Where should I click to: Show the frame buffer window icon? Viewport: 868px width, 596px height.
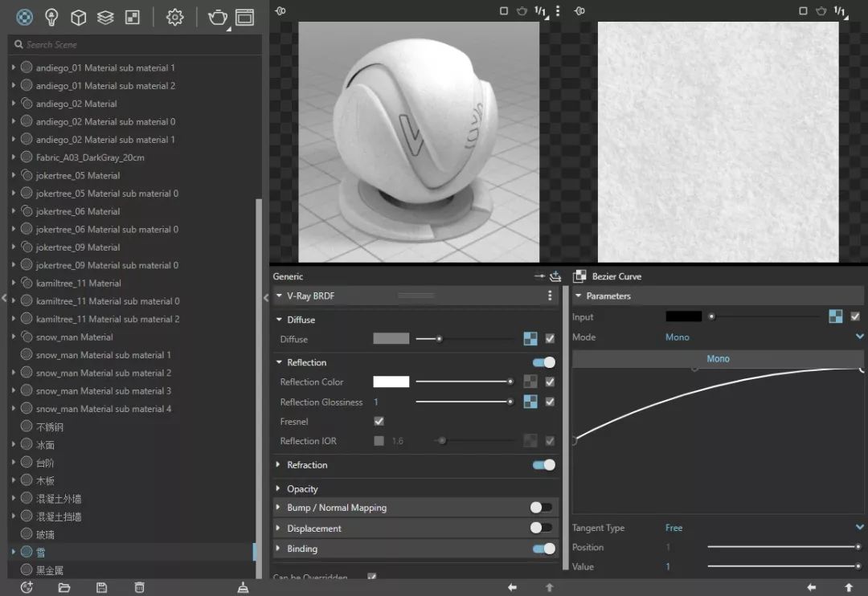pyautogui.click(x=244, y=17)
